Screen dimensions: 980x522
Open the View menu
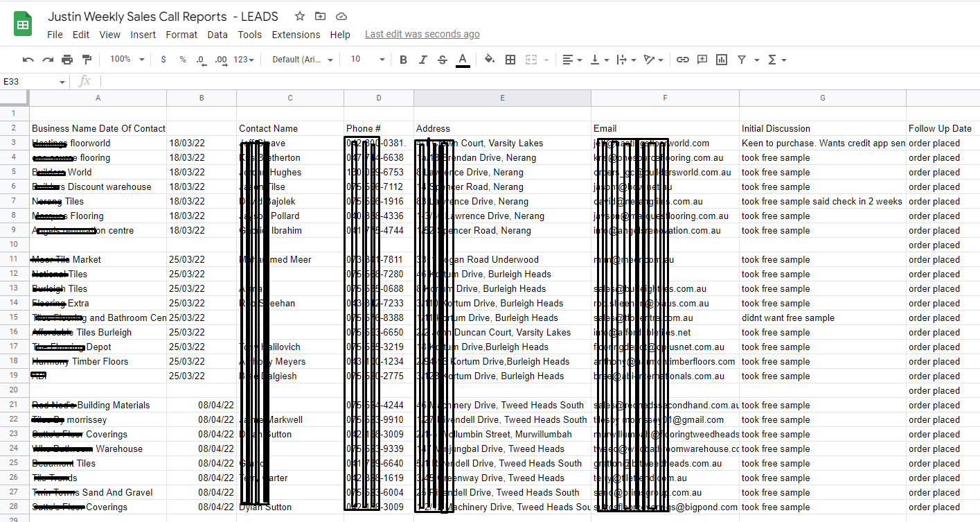tap(110, 35)
